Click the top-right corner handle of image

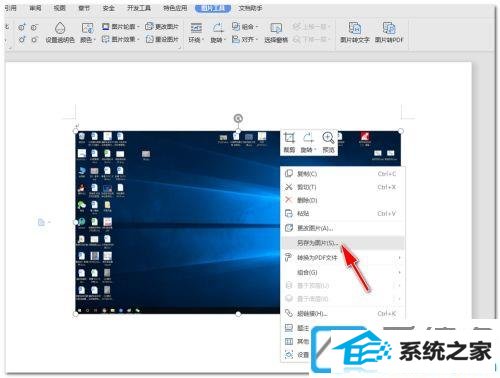click(401, 131)
